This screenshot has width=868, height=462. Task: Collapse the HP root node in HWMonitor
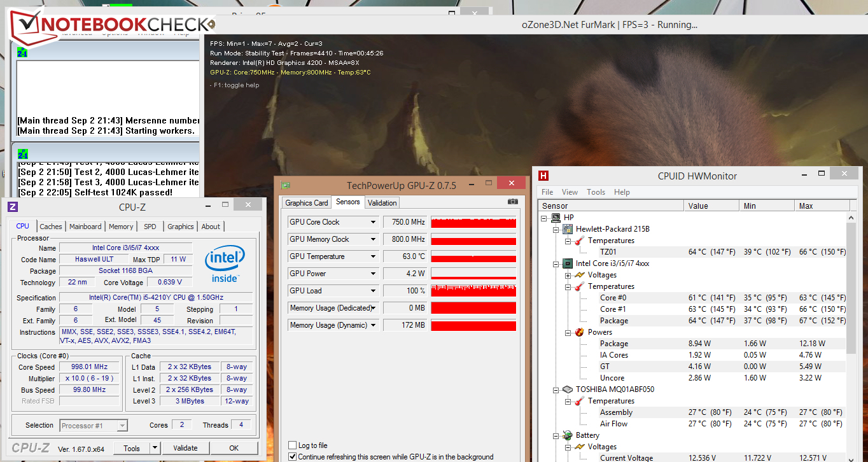pyautogui.click(x=545, y=218)
